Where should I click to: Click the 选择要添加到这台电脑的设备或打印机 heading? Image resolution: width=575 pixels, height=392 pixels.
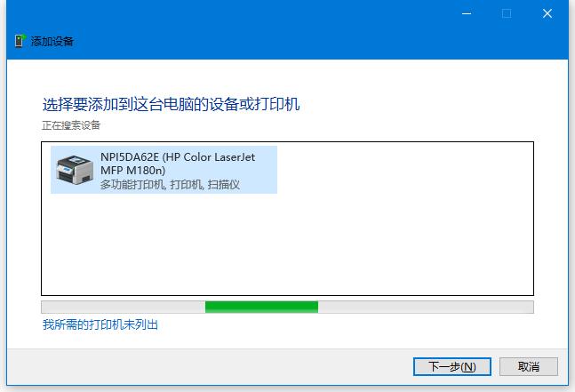171,104
